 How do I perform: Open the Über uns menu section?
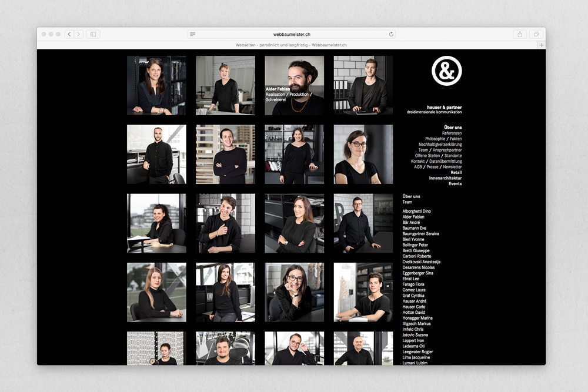[x=453, y=128]
